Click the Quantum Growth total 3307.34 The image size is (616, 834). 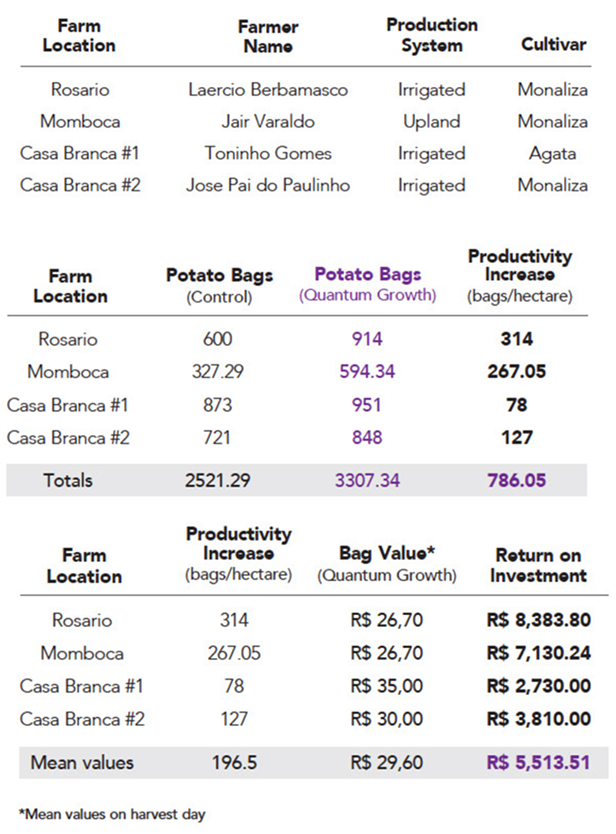(367, 481)
